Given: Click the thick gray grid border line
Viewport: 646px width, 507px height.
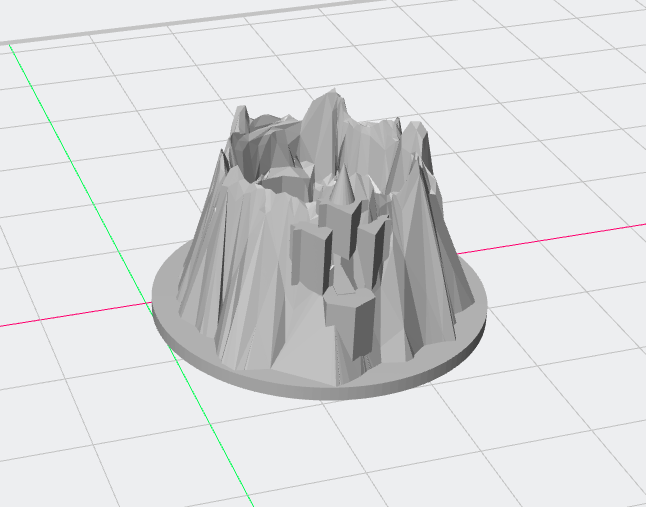Looking at the screenshot, I should click(x=300, y=23).
